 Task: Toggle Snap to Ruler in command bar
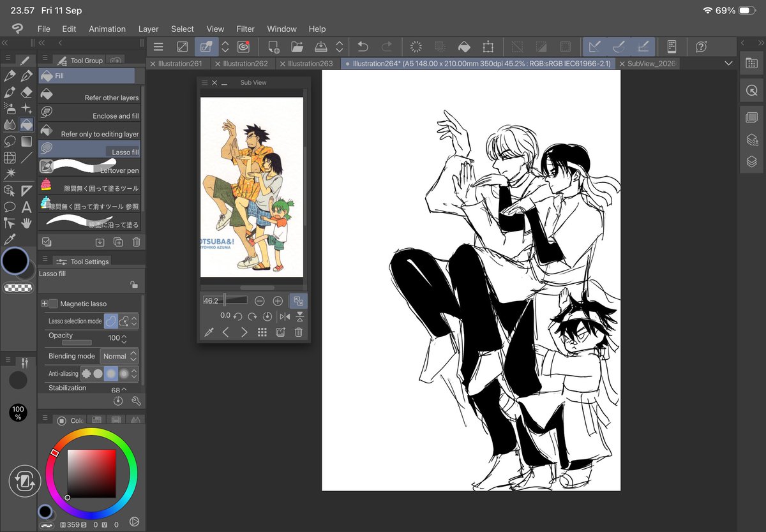click(x=595, y=47)
